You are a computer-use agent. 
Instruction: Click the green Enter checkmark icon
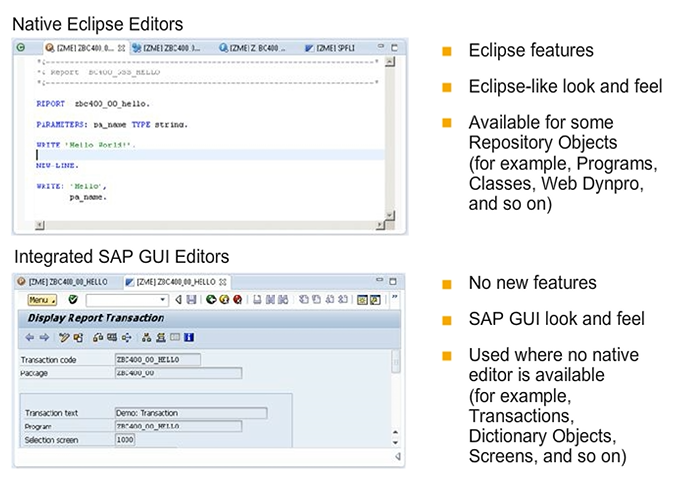click(74, 299)
